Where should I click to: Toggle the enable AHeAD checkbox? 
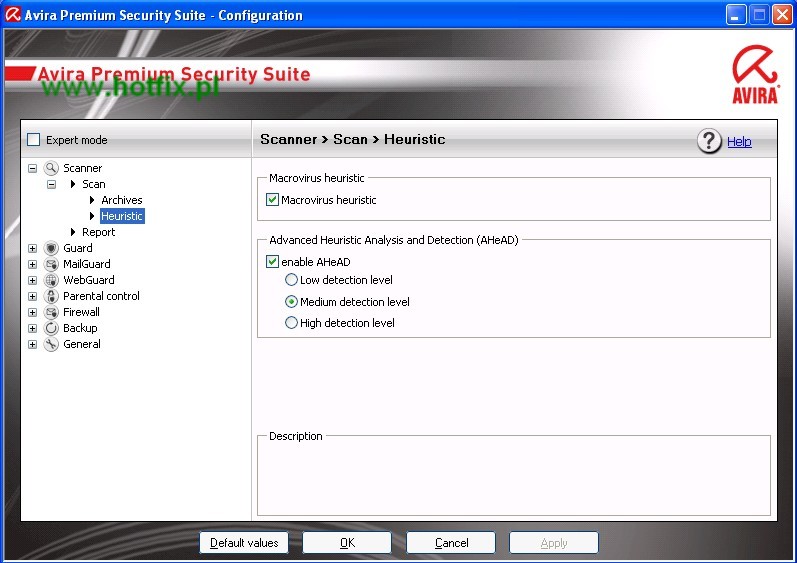tap(272, 262)
